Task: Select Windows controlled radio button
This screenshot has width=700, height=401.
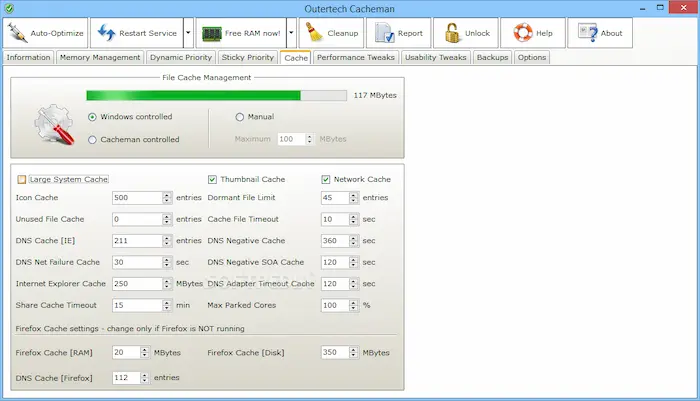Action: coord(92,117)
